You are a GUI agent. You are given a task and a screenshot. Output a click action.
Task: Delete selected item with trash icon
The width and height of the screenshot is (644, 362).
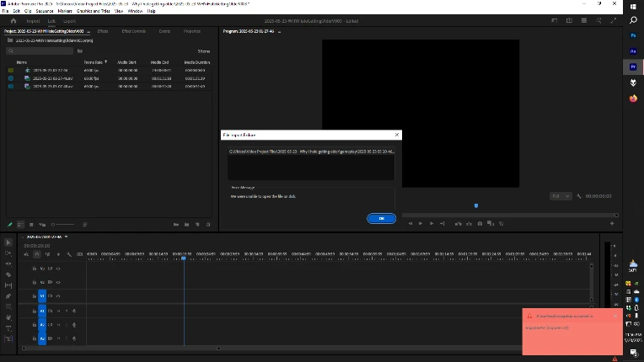tap(208, 225)
